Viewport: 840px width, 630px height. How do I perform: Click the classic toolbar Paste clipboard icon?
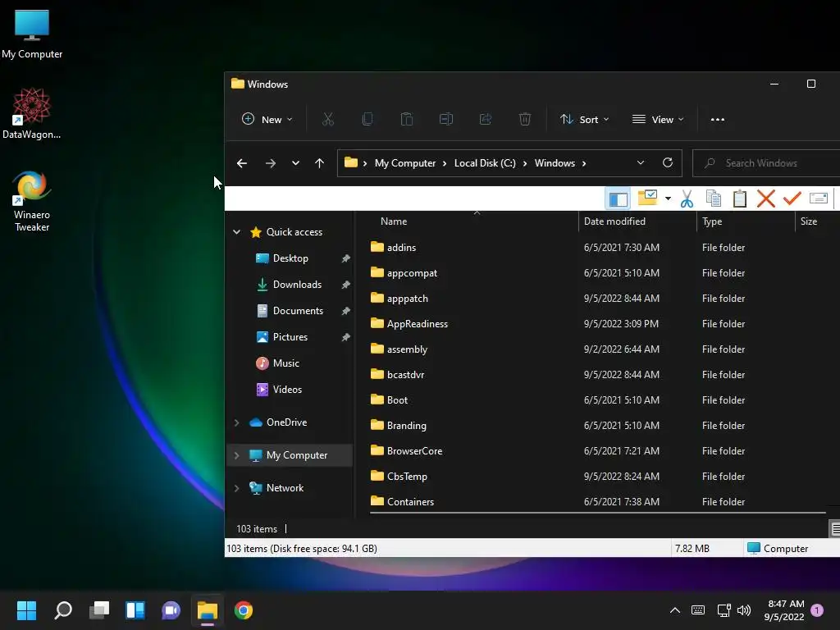click(x=739, y=199)
